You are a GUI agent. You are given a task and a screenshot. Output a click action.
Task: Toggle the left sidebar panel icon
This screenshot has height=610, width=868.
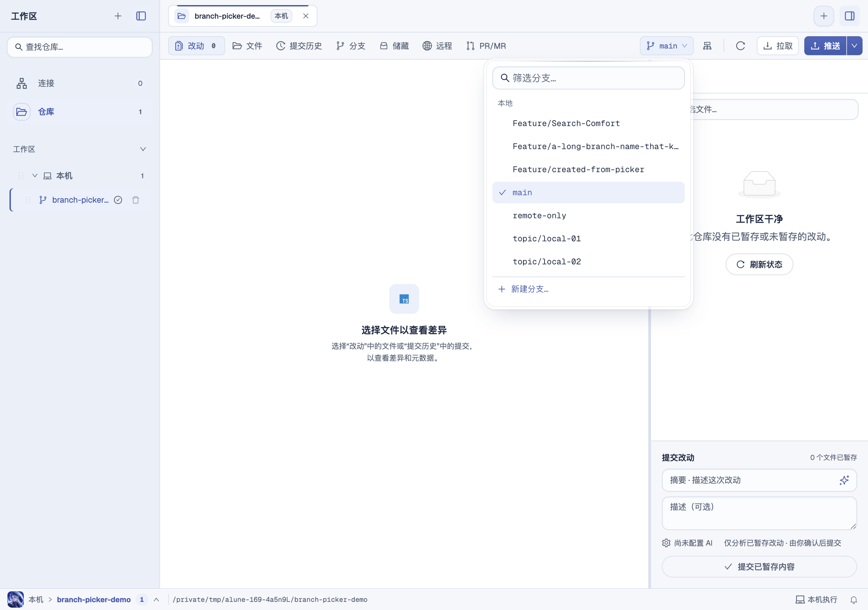[x=141, y=16]
